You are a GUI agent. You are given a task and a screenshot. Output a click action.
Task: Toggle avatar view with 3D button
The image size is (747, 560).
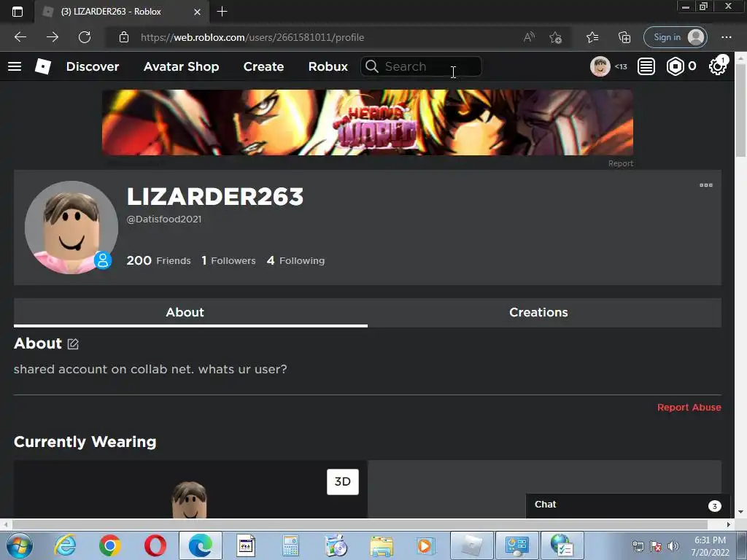[x=343, y=481]
